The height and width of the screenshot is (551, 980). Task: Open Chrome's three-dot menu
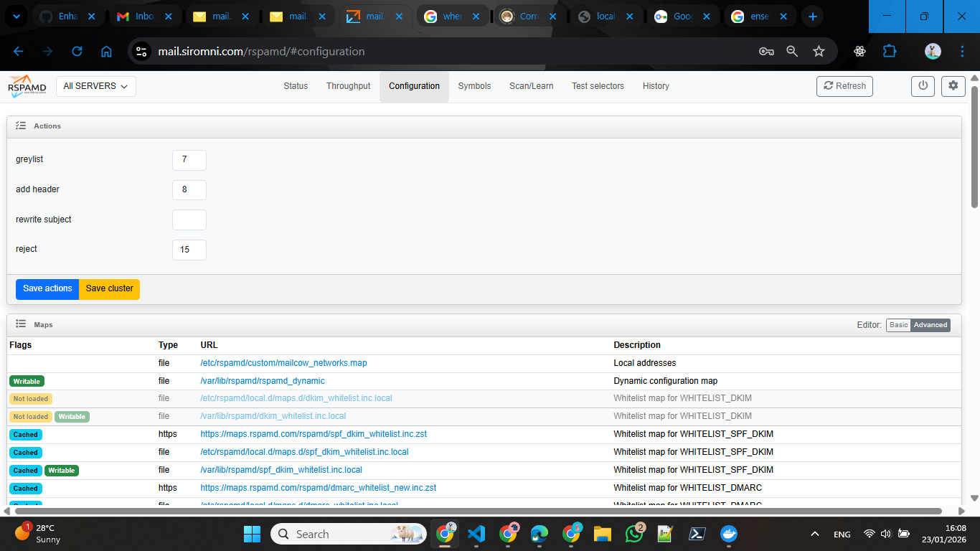click(963, 51)
